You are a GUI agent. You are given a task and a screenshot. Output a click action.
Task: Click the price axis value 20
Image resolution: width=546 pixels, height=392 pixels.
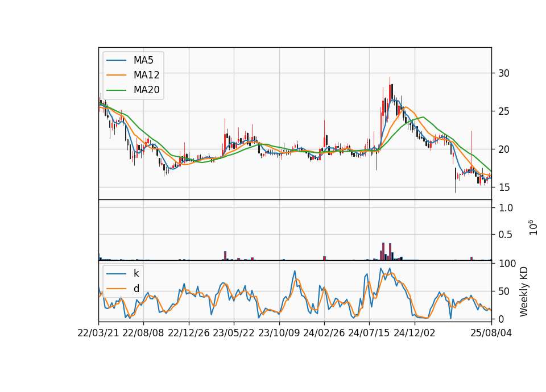click(x=504, y=149)
